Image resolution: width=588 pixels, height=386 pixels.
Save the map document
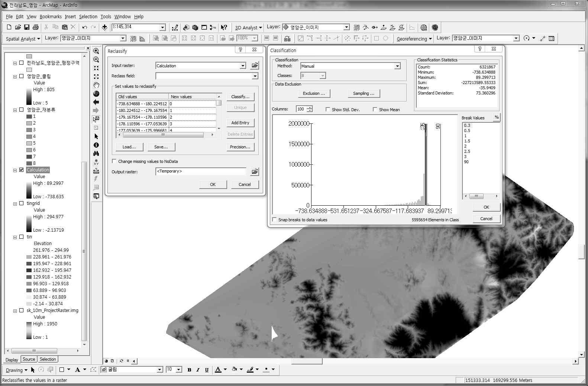[27, 27]
